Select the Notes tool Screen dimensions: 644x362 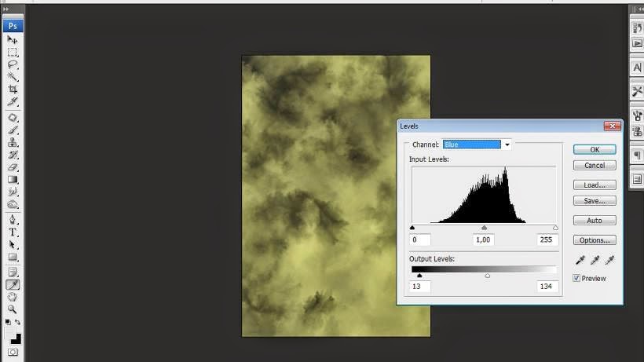click(13, 272)
